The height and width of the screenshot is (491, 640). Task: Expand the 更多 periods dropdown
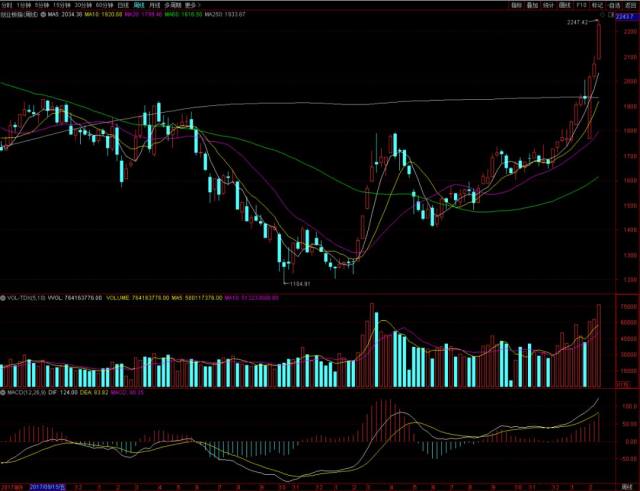(x=215, y=5)
